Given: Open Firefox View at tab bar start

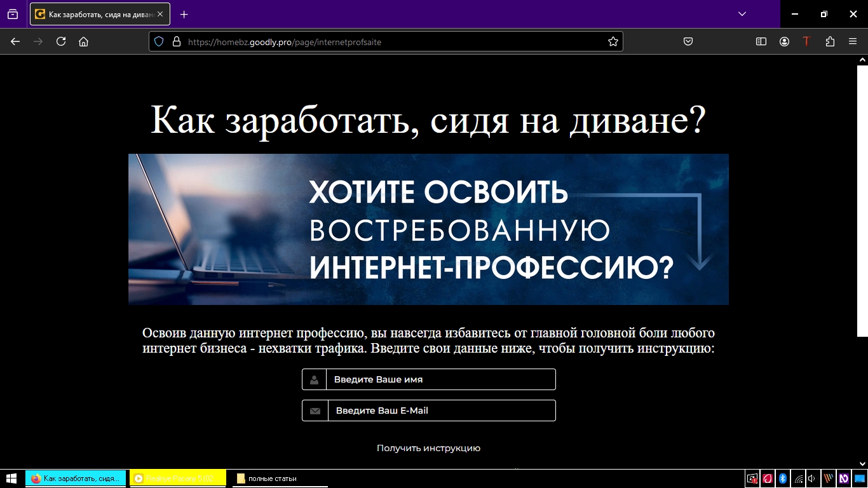Looking at the screenshot, I should (13, 14).
